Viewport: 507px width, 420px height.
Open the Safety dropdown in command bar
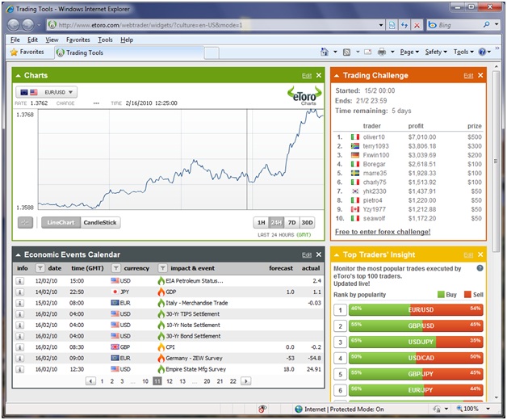tap(436, 52)
